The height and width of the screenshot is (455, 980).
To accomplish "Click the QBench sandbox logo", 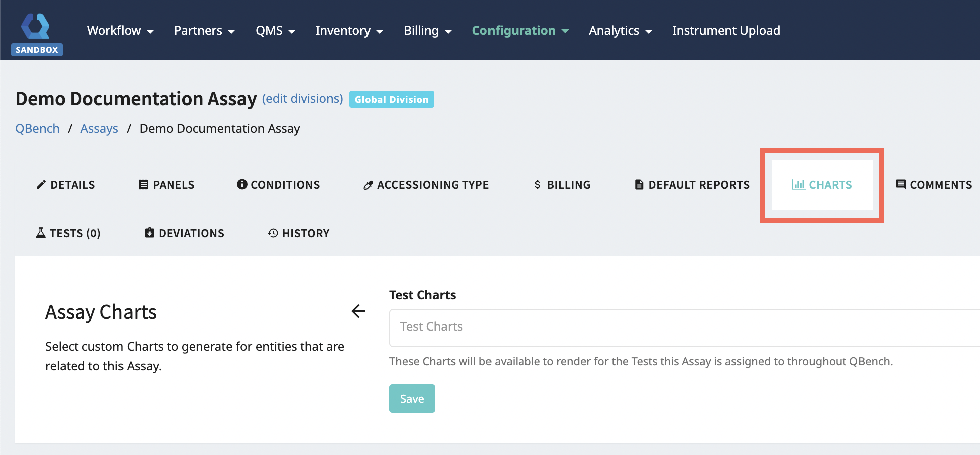I will (x=36, y=33).
